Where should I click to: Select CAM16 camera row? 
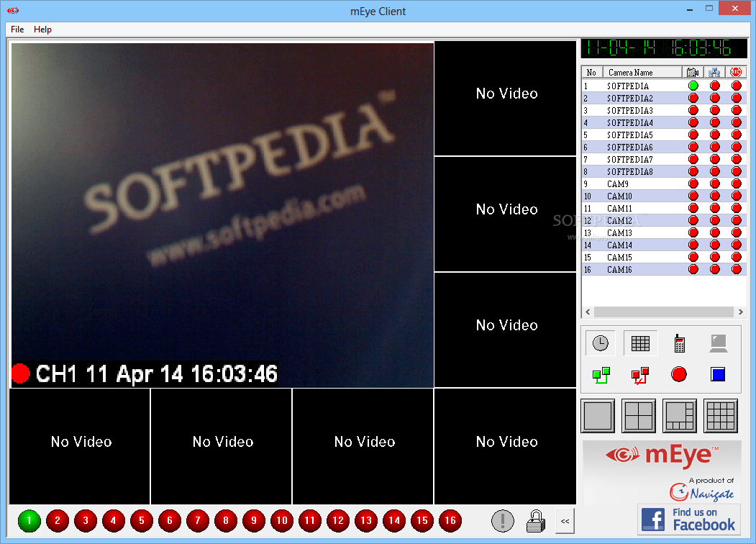[664, 270]
